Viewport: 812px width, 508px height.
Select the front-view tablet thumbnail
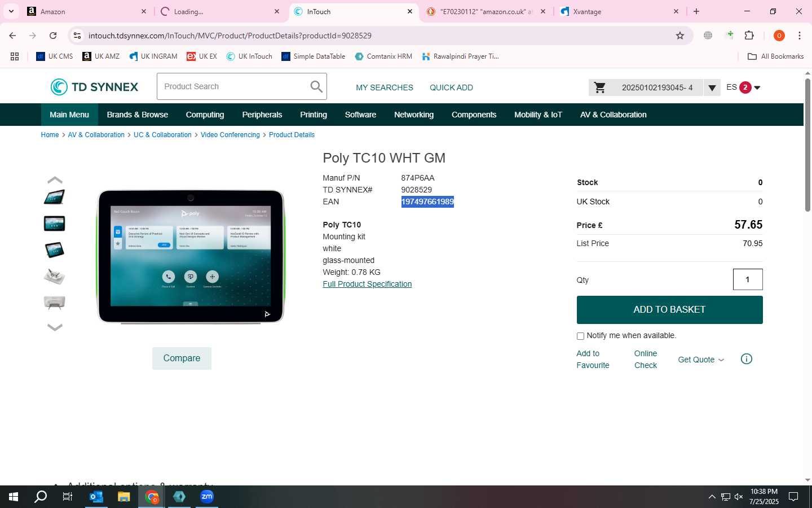coord(55,224)
